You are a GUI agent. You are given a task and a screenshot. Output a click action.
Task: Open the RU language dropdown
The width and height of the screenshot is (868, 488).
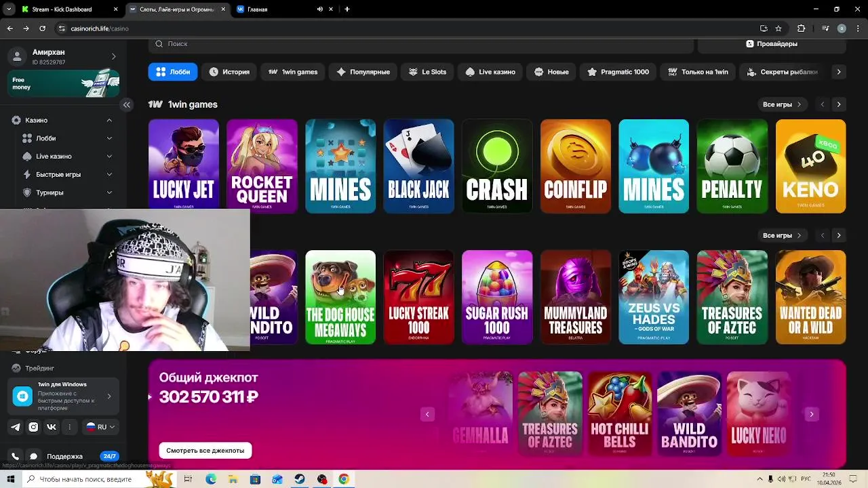pos(100,427)
